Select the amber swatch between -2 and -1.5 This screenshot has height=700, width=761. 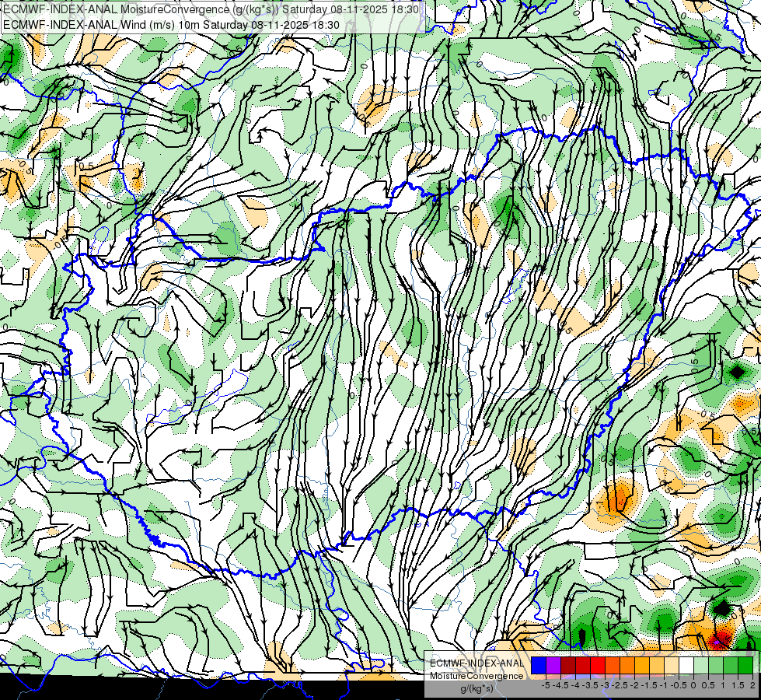pyautogui.click(x=642, y=666)
